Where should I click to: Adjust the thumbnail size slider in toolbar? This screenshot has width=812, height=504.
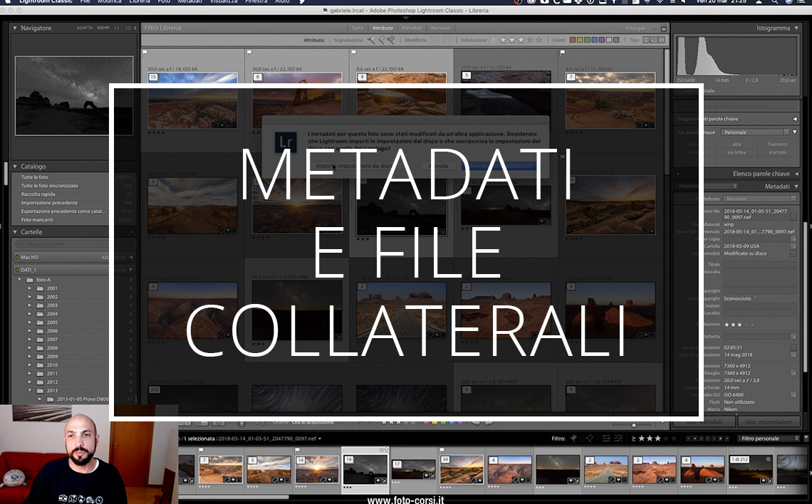pos(634,425)
